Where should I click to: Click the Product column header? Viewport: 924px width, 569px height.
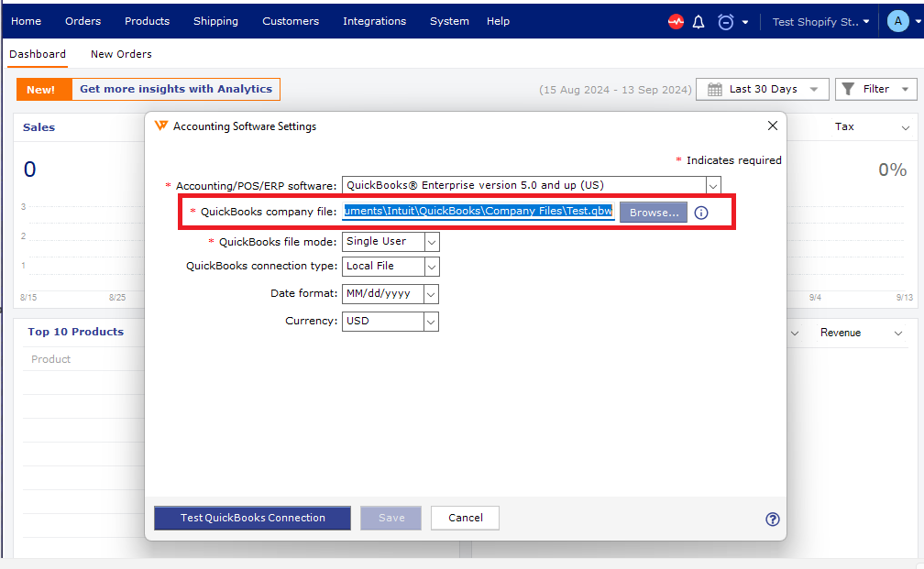click(50, 359)
